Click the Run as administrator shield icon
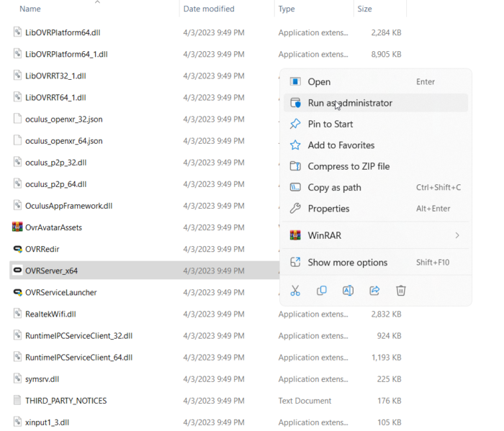Screen dimensions: 504x431 pyautogui.click(x=295, y=103)
